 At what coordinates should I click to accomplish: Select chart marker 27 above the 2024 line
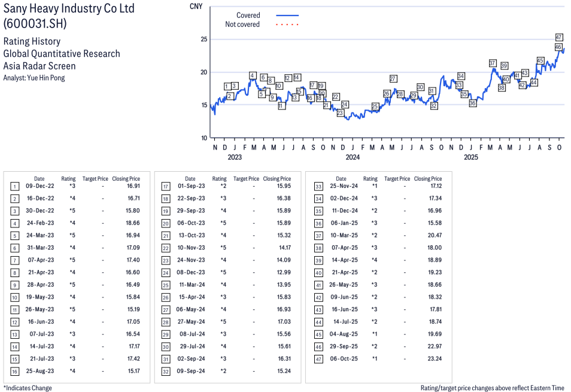[x=393, y=79]
